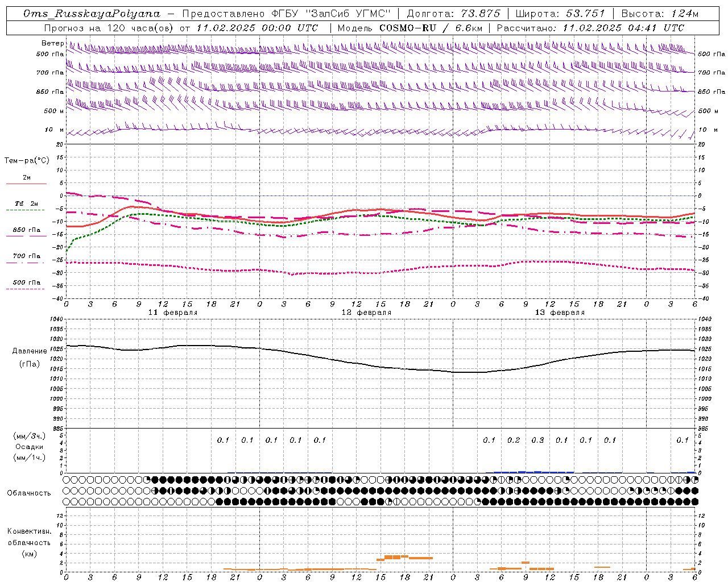The height and width of the screenshot is (582, 728).
Task: Click the Конвективн. convective cloud label
Action: [29, 531]
